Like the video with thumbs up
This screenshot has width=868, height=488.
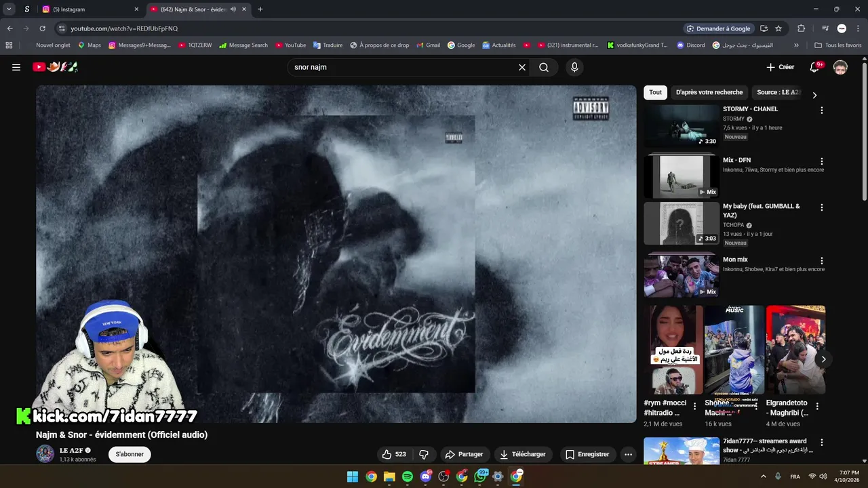point(394,454)
